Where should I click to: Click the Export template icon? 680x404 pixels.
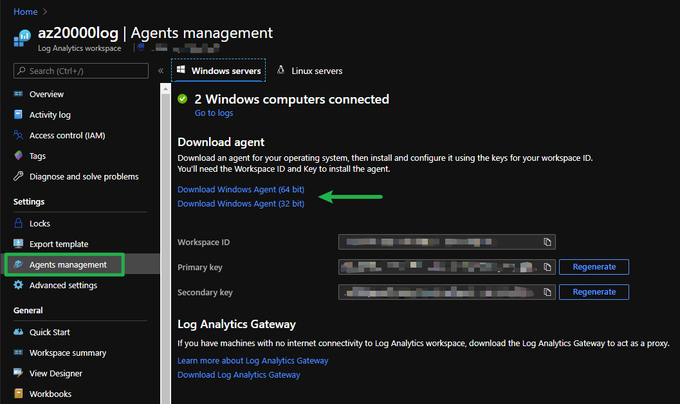(18, 244)
